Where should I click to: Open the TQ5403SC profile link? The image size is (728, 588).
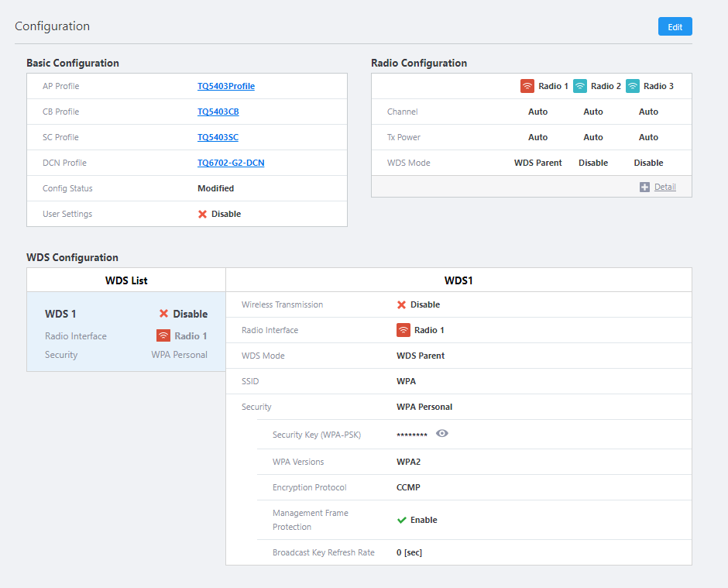218,137
